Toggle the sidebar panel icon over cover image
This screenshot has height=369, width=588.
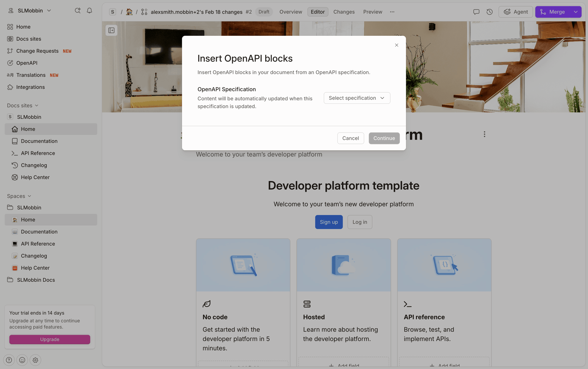click(111, 30)
